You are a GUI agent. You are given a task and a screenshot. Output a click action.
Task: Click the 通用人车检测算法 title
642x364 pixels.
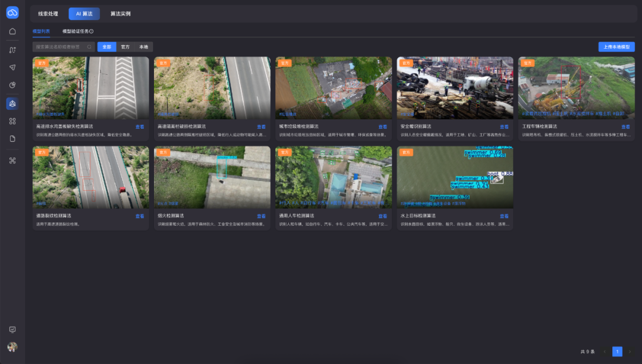pos(297,216)
